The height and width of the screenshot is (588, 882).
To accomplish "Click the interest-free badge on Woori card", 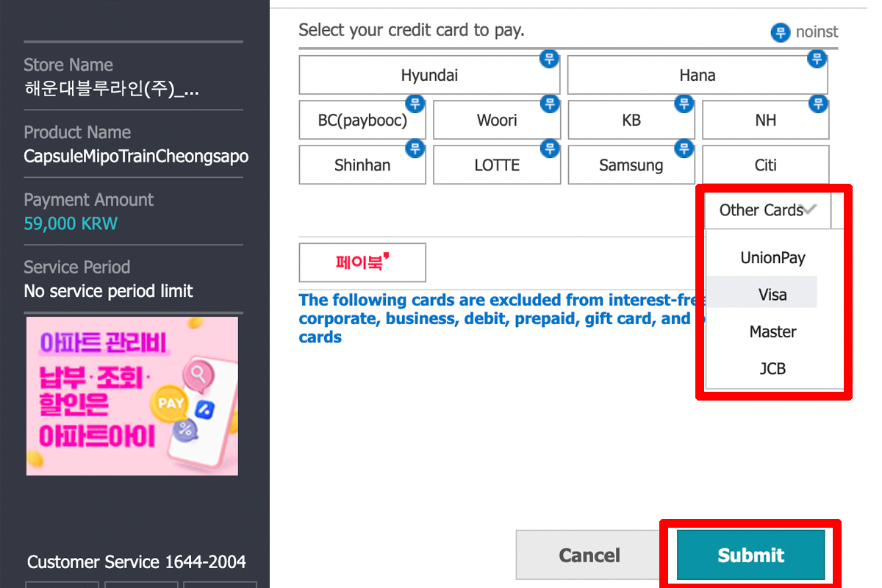I will tap(549, 104).
